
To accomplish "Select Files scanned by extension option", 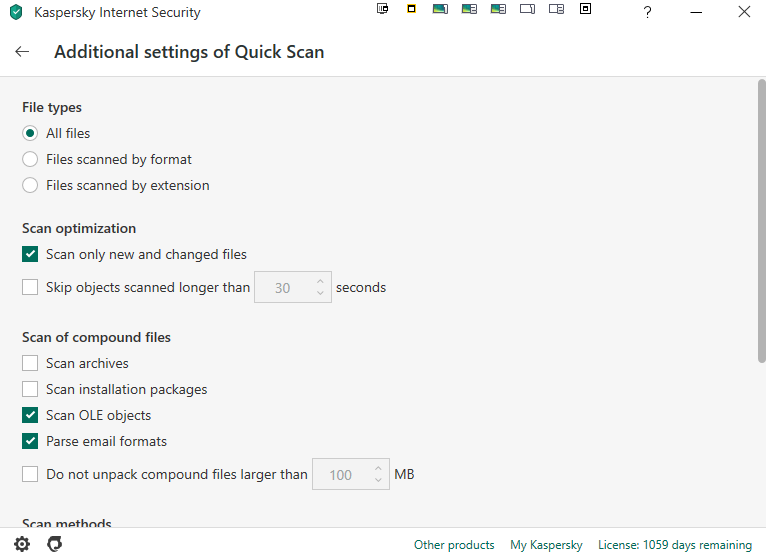I will tap(30, 185).
